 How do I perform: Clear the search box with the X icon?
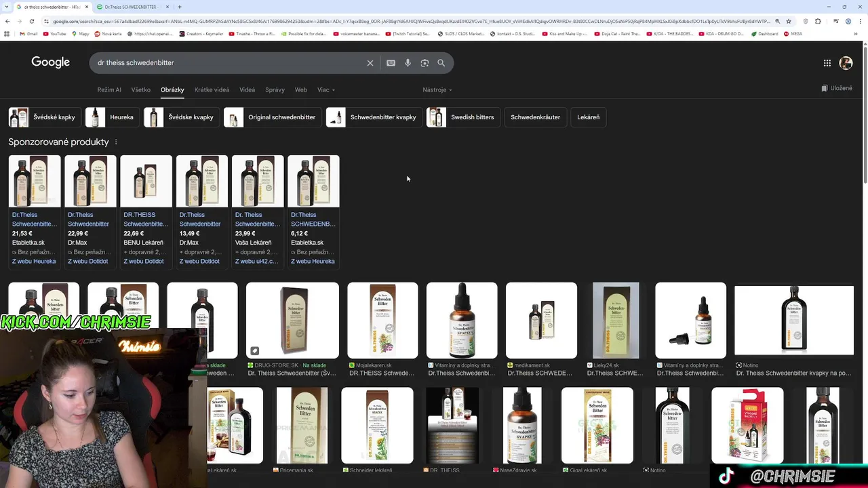click(370, 63)
